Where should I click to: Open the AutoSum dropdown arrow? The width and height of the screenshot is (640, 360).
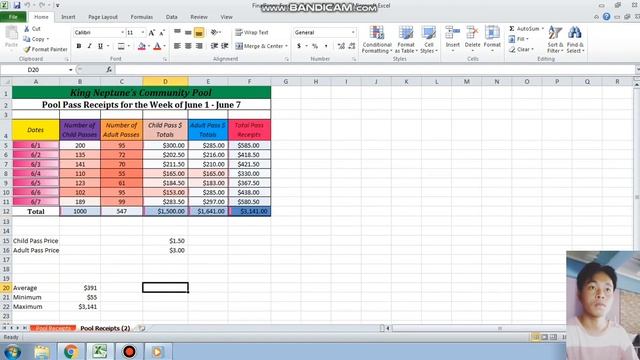542,29
